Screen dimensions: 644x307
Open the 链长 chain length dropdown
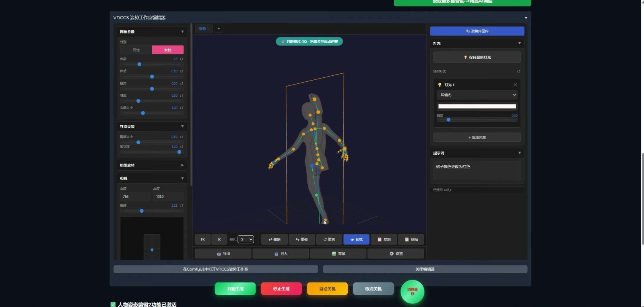[246, 239]
